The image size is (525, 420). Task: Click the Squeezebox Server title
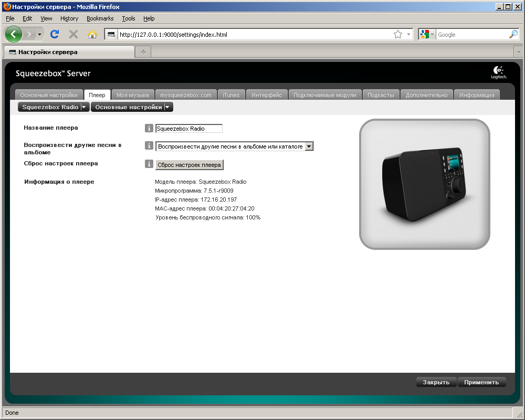53,73
